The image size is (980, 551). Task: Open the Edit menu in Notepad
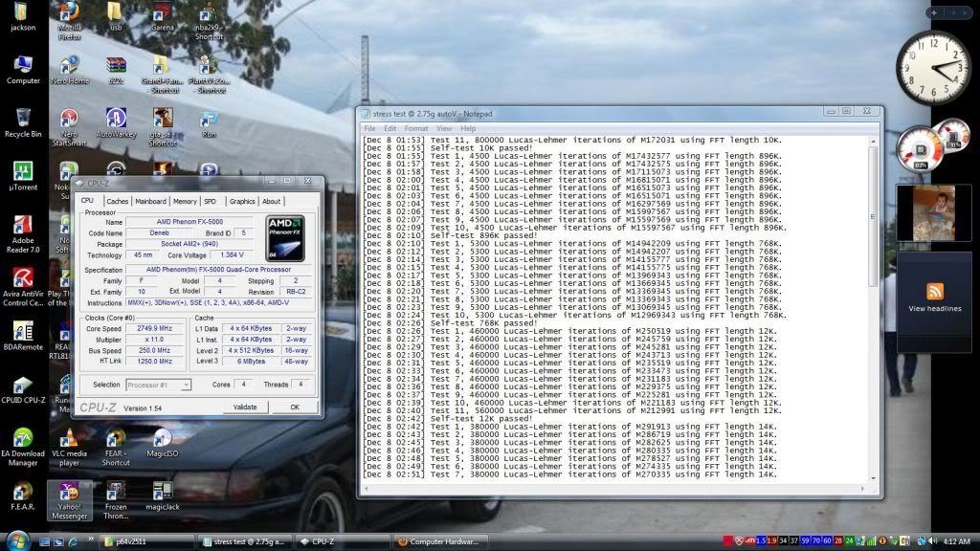coord(390,129)
